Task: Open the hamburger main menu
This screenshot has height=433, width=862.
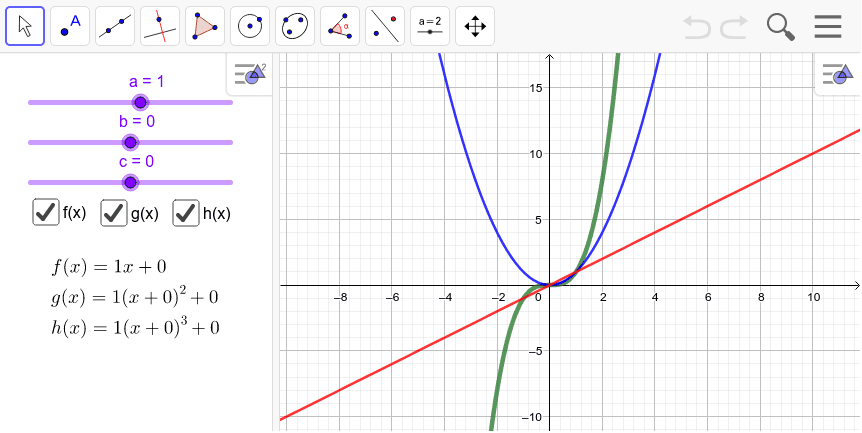Action: [x=828, y=26]
